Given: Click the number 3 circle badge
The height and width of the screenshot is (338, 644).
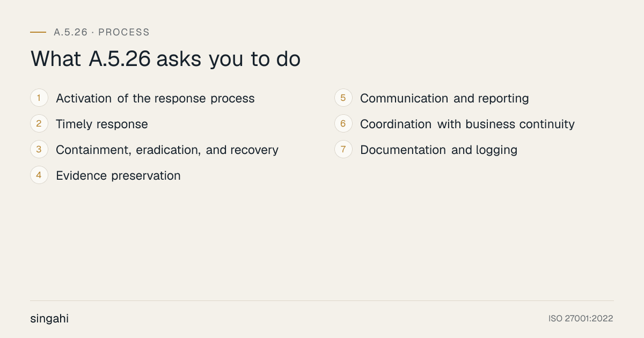Looking at the screenshot, I should [x=39, y=150].
